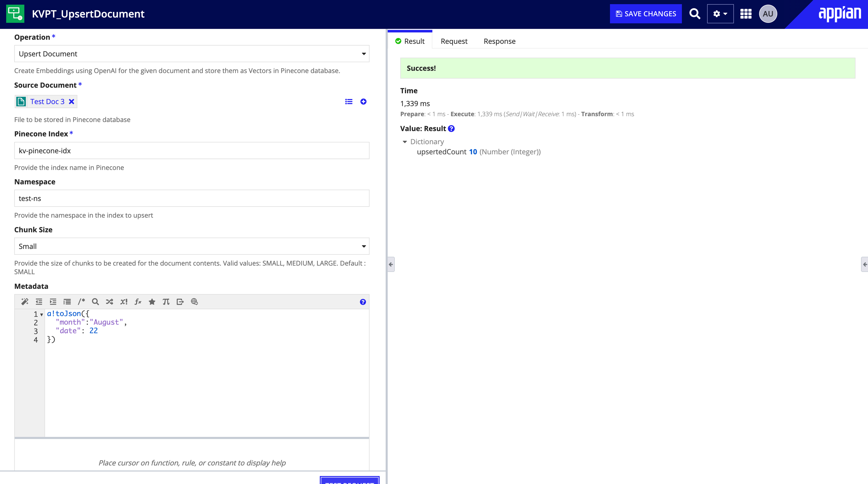Open the Test Doc 3 link
The height and width of the screenshot is (484, 868).
point(47,102)
